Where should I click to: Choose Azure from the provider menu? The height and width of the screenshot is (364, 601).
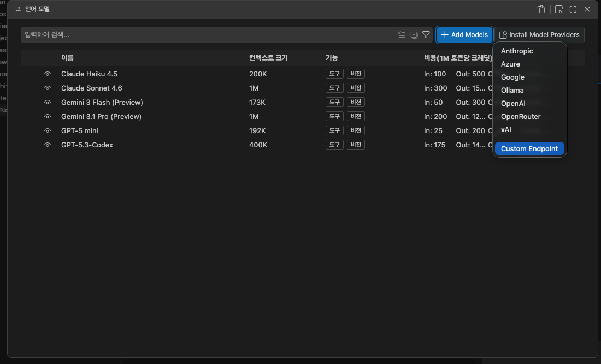pos(529,64)
